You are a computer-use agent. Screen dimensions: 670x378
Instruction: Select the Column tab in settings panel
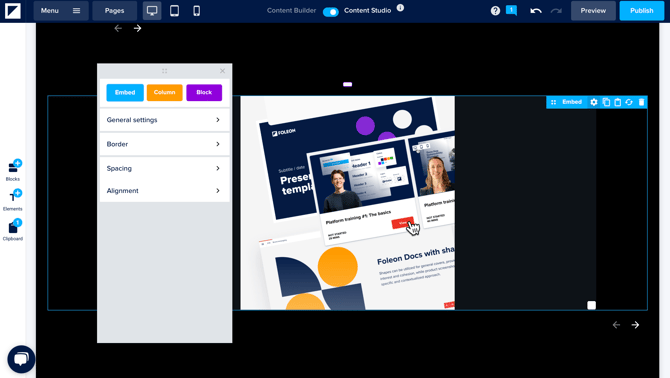[165, 92]
